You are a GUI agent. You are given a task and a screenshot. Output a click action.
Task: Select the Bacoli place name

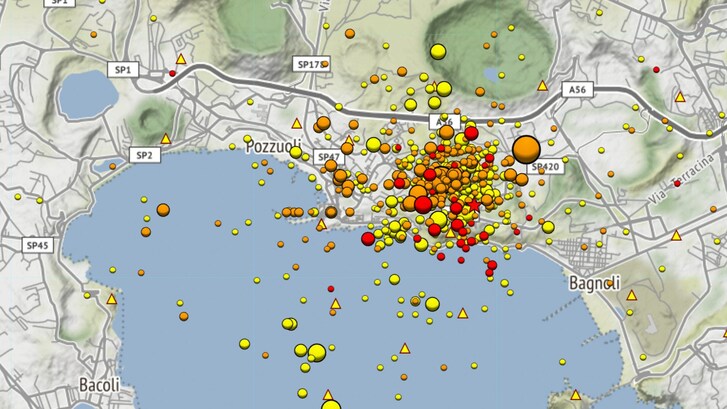coord(100,385)
